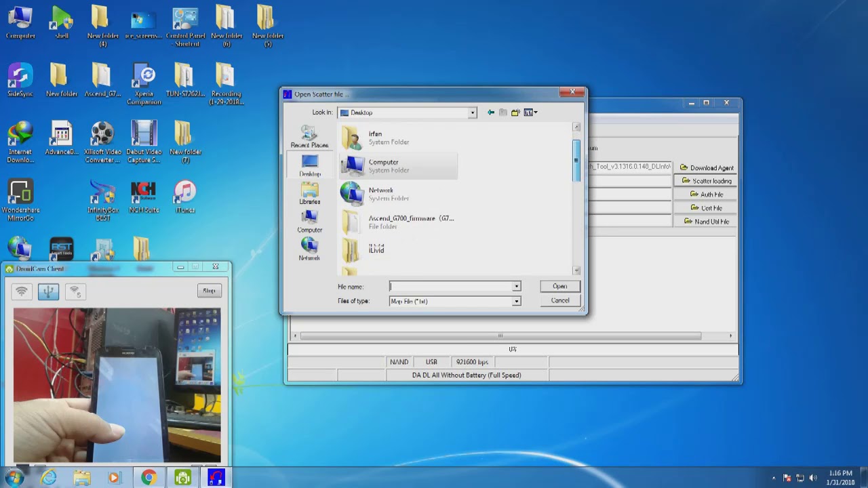Screen dimensions: 868x488
Task: Click the file name input field
Action: pos(450,287)
